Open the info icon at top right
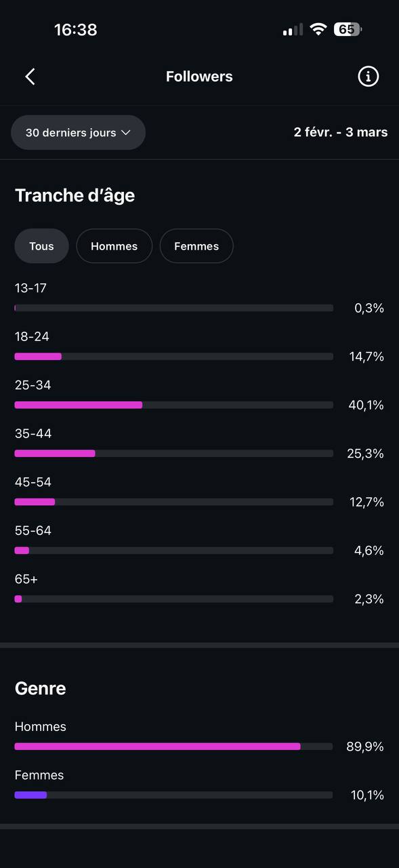 pos(368,76)
